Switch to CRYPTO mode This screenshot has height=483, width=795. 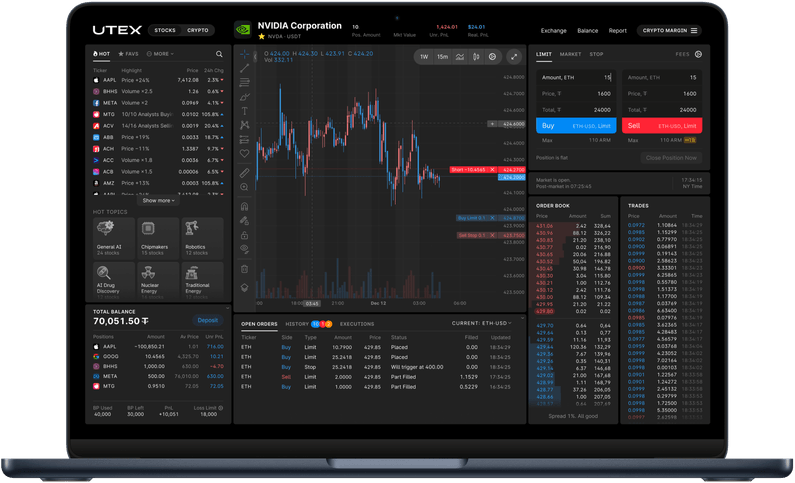pyautogui.click(x=198, y=30)
